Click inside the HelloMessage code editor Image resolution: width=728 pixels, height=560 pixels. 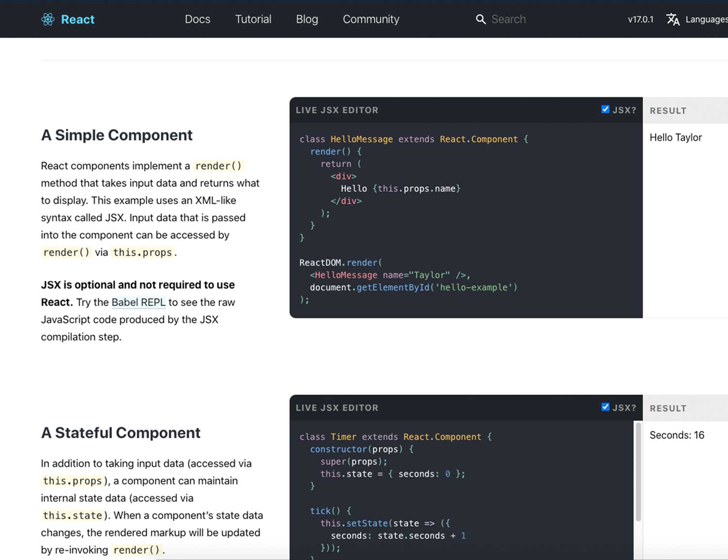tap(466, 220)
